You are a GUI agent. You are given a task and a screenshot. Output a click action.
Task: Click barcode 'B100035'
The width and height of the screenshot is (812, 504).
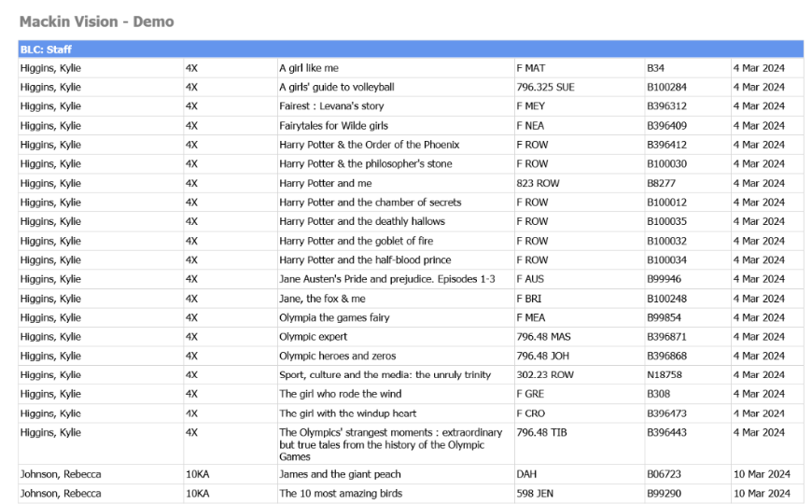click(666, 222)
